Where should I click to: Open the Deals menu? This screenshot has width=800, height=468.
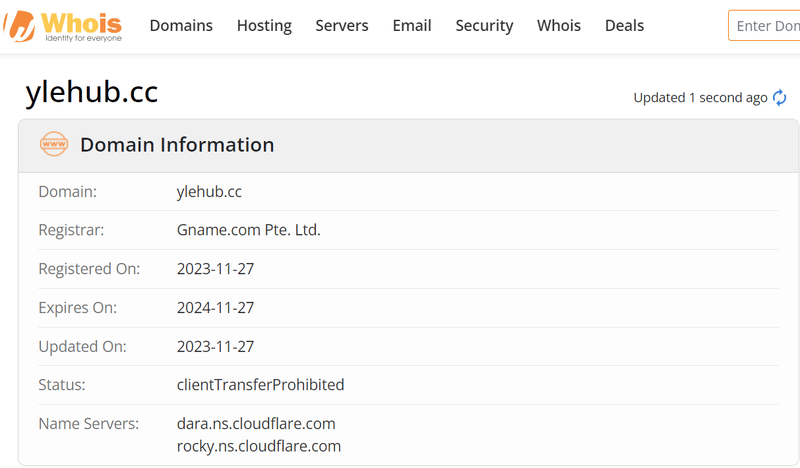(x=624, y=26)
